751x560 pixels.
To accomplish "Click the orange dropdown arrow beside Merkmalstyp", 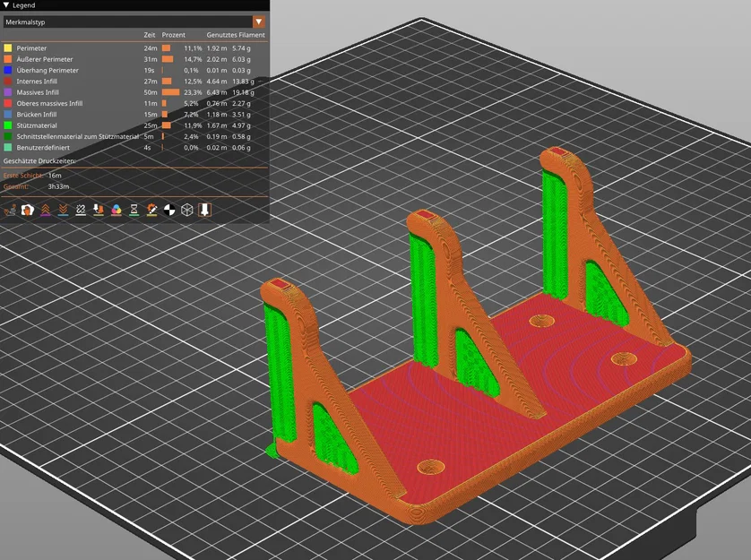I will (x=259, y=22).
